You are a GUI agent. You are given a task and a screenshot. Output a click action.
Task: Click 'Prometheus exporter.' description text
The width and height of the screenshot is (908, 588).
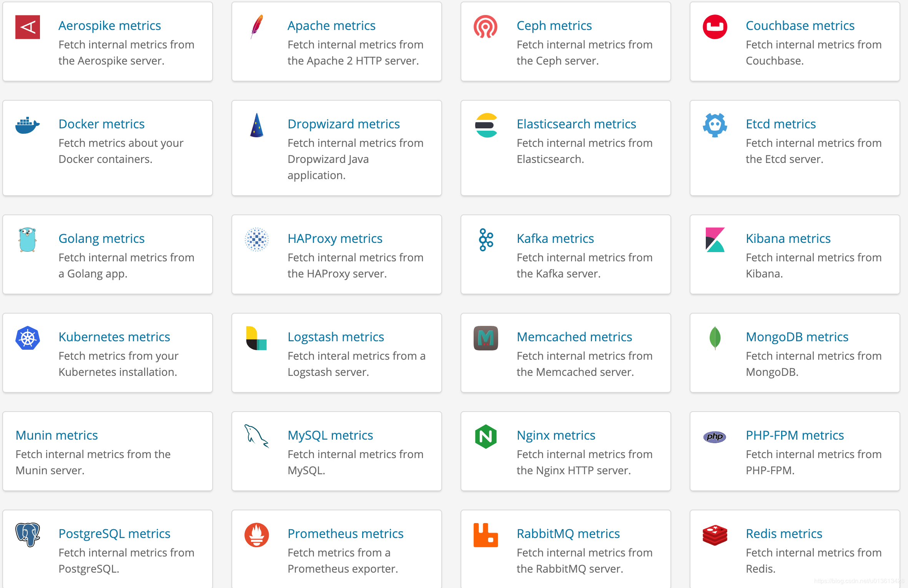343,569
